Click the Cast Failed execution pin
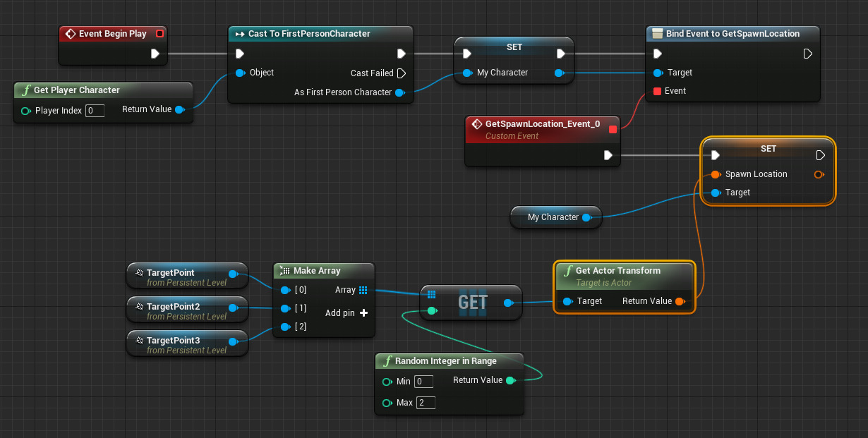 pos(402,73)
